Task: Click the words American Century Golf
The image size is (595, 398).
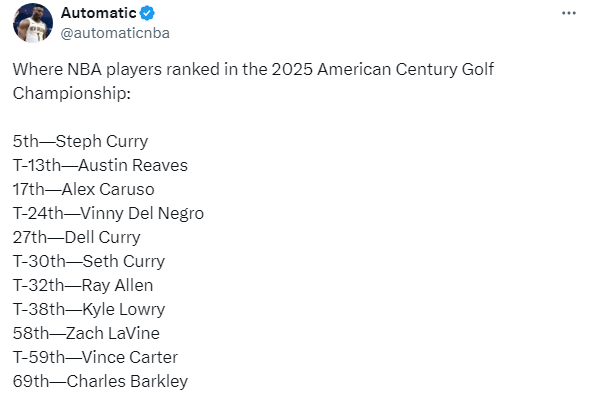Action: click(x=405, y=69)
